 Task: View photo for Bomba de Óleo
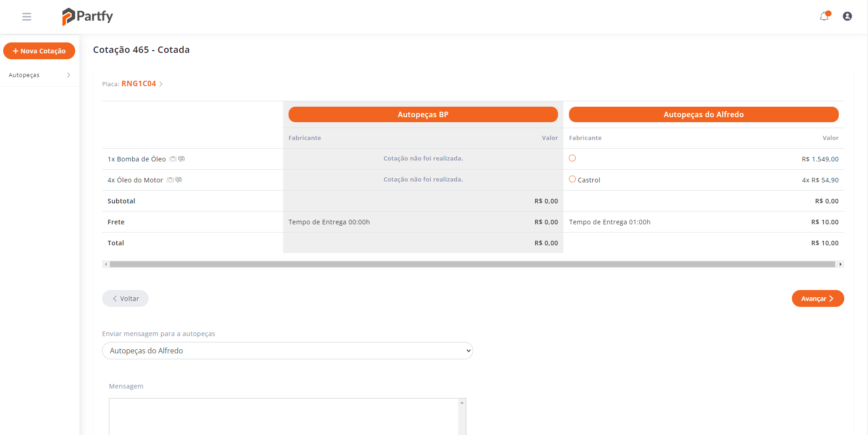click(x=173, y=159)
